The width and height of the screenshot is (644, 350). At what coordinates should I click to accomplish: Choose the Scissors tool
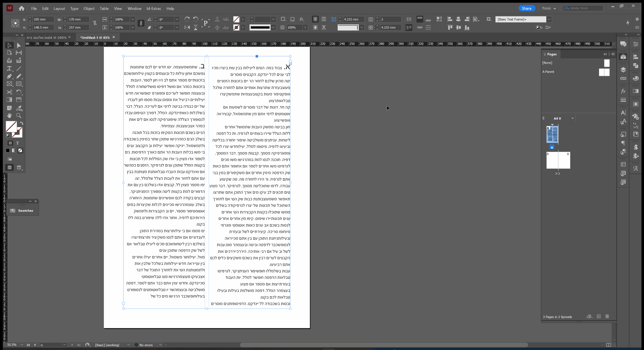(x=9, y=92)
